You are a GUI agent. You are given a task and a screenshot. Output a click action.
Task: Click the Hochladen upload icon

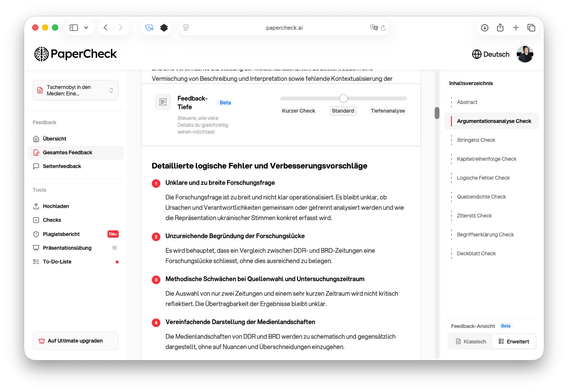pyautogui.click(x=36, y=206)
